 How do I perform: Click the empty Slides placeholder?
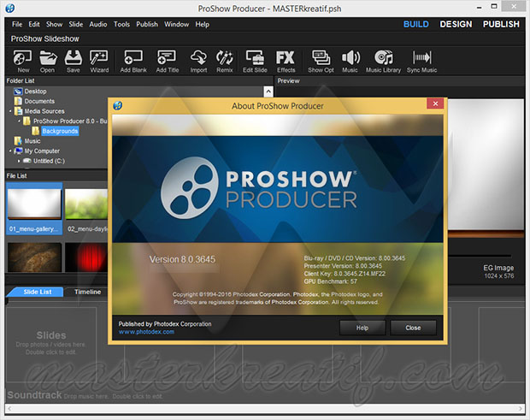pyautogui.click(x=51, y=343)
